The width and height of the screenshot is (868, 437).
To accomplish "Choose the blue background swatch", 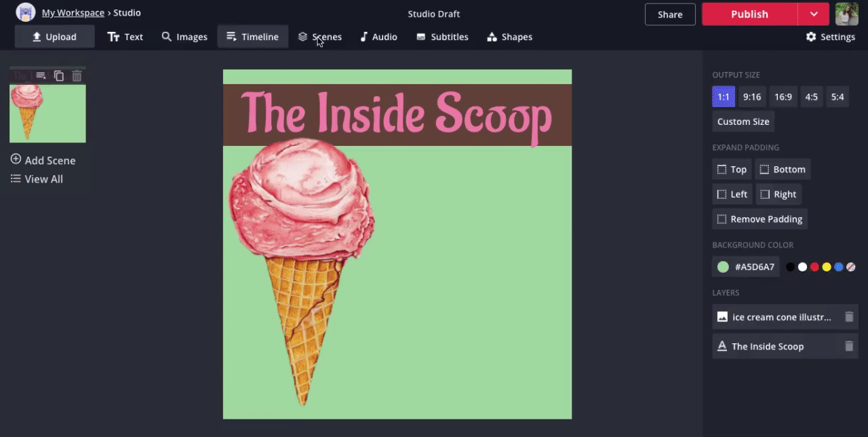I will 839,267.
